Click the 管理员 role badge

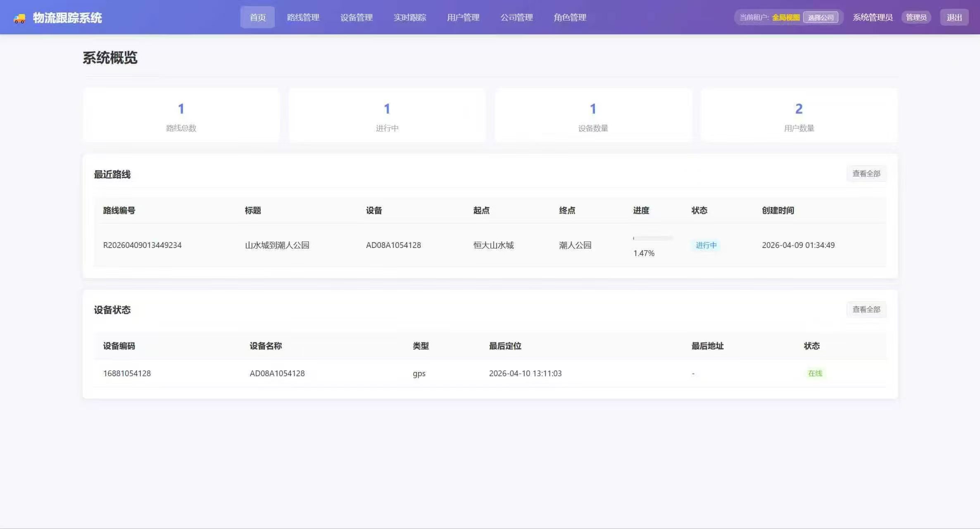pos(916,17)
